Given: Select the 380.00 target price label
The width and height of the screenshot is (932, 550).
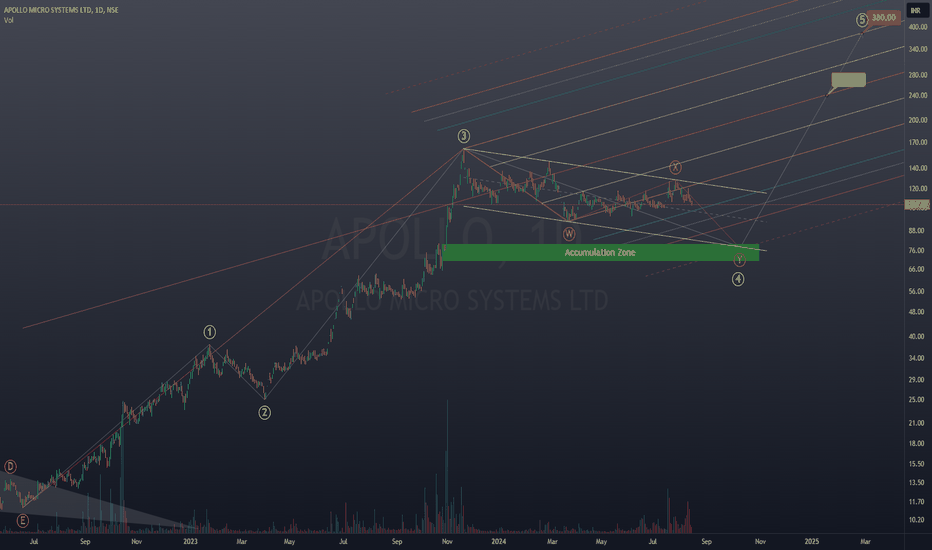Looking at the screenshot, I should click(x=883, y=17).
